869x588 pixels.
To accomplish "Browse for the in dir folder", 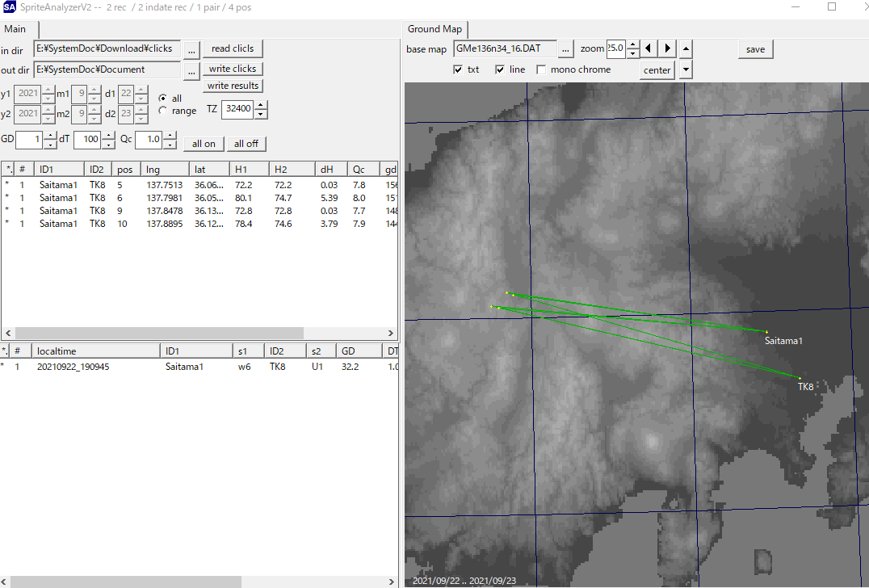I will click(191, 49).
